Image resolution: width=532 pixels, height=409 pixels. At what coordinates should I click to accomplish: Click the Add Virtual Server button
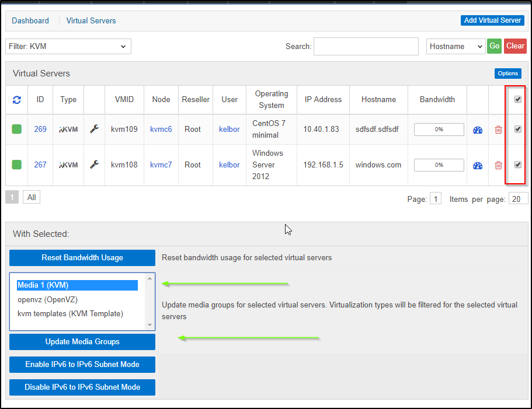[492, 20]
